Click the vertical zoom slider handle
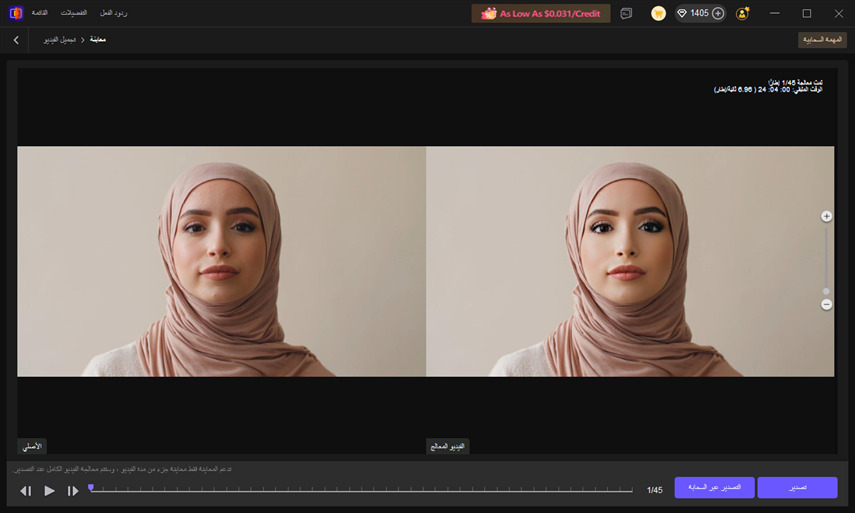 (x=826, y=291)
